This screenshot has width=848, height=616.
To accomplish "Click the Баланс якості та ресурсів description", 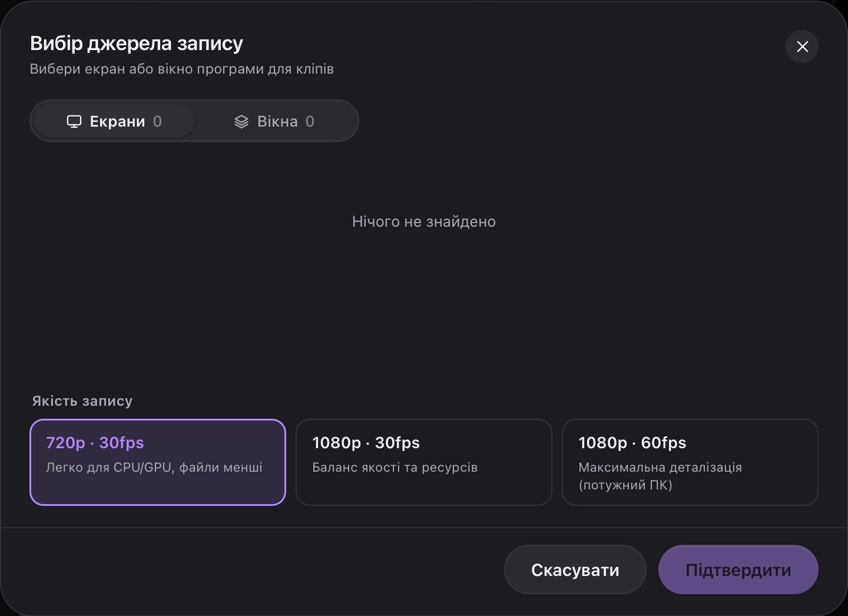I will pos(395,468).
